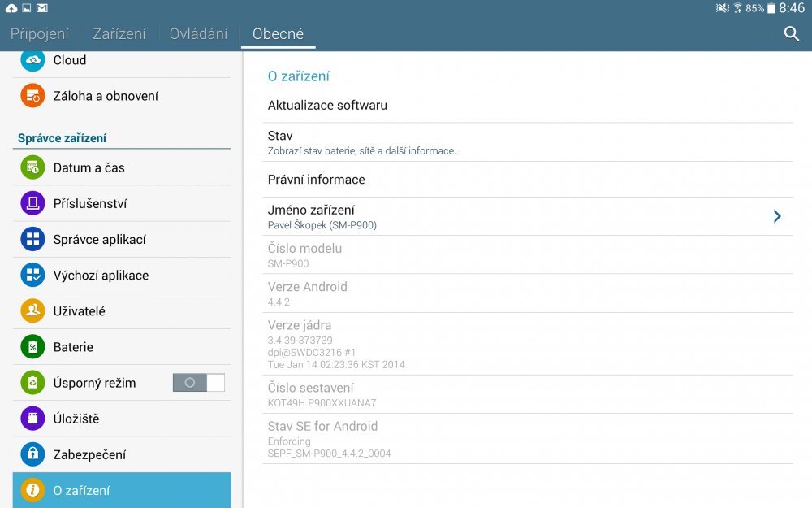Click the Výchozí aplikace icon

pos(32,275)
